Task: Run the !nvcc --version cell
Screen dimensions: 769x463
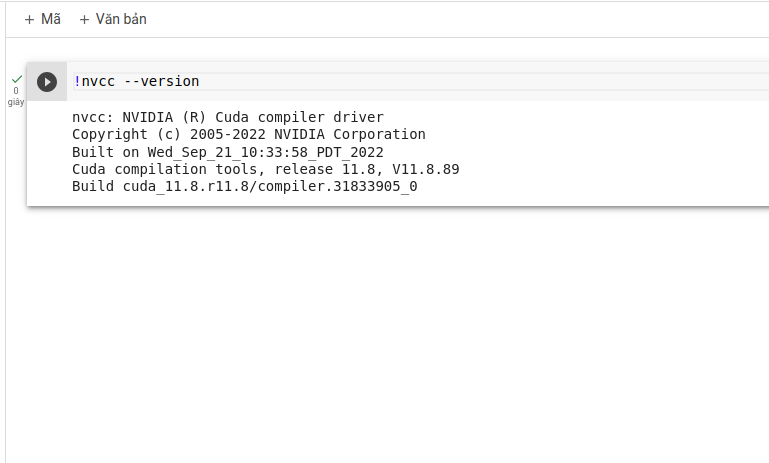Action: point(47,82)
